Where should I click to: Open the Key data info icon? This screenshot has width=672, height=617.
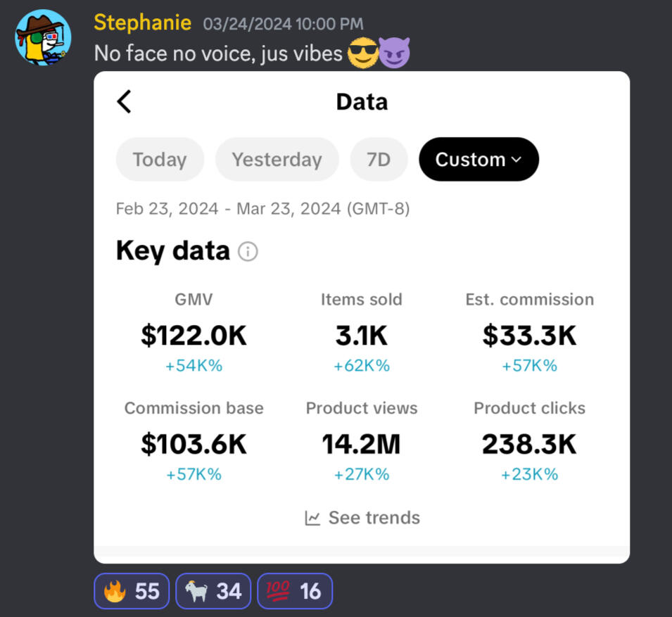248,252
